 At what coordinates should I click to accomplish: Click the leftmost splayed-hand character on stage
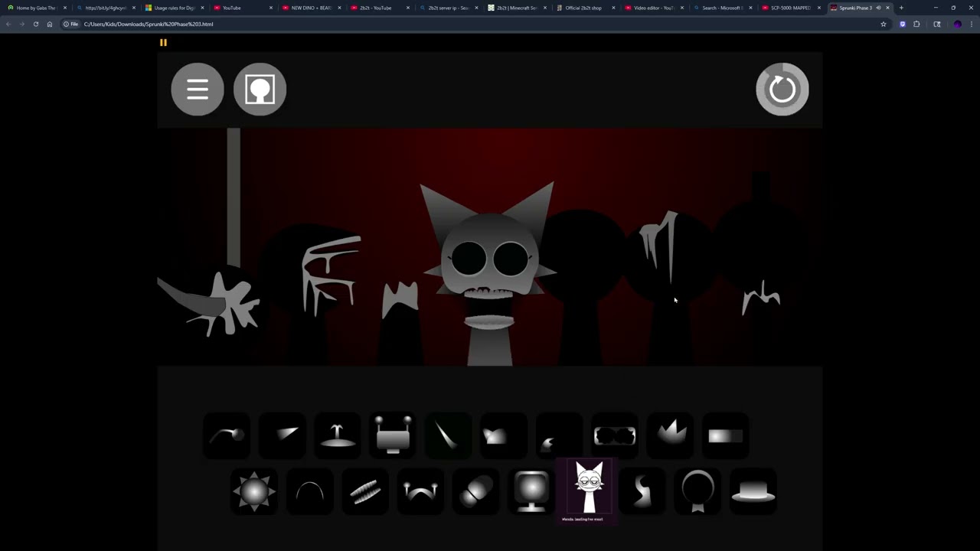pyautogui.click(x=214, y=306)
